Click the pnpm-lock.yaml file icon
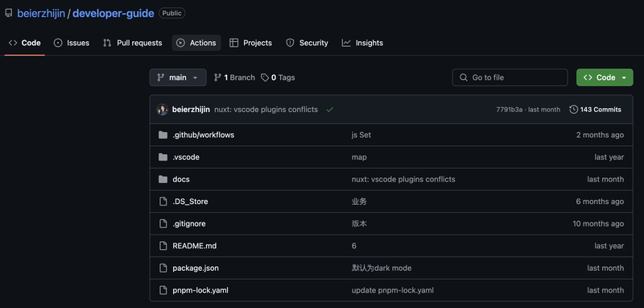Image resolution: width=644 pixels, height=308 pixels. 163,290
